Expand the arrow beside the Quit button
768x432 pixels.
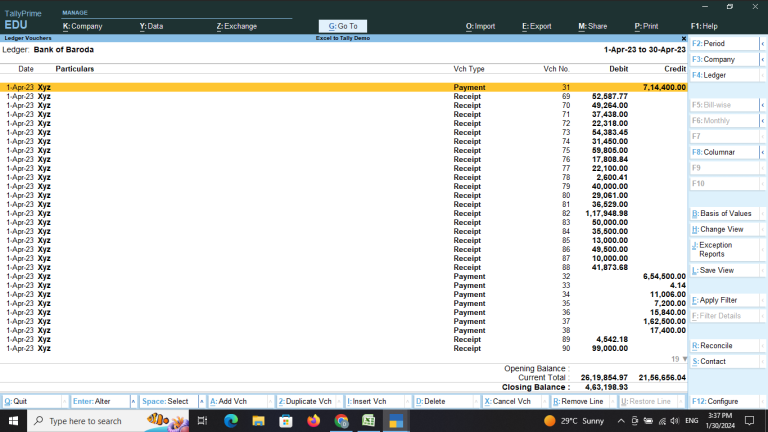coord(63,401)
